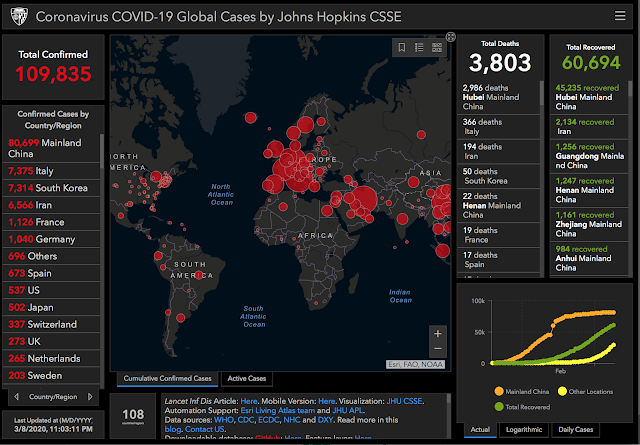
Task: Toggle Mainland China legend marker
Action: 499,391
